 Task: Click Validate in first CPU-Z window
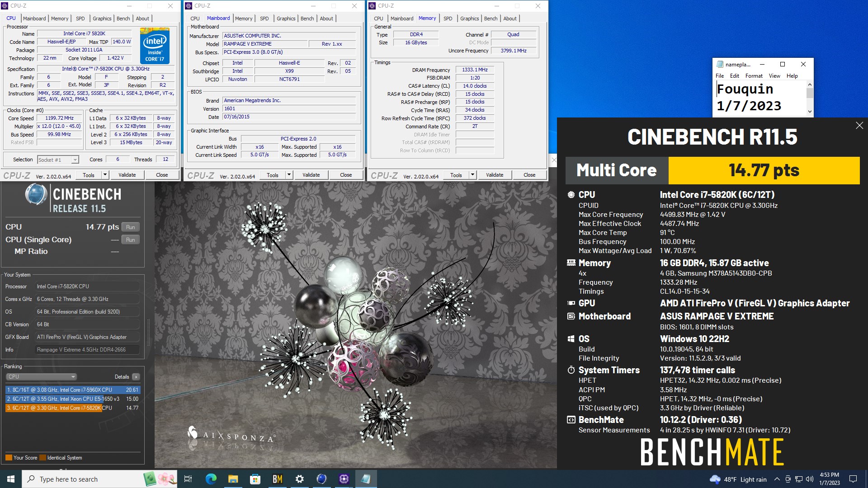point(127,175)
